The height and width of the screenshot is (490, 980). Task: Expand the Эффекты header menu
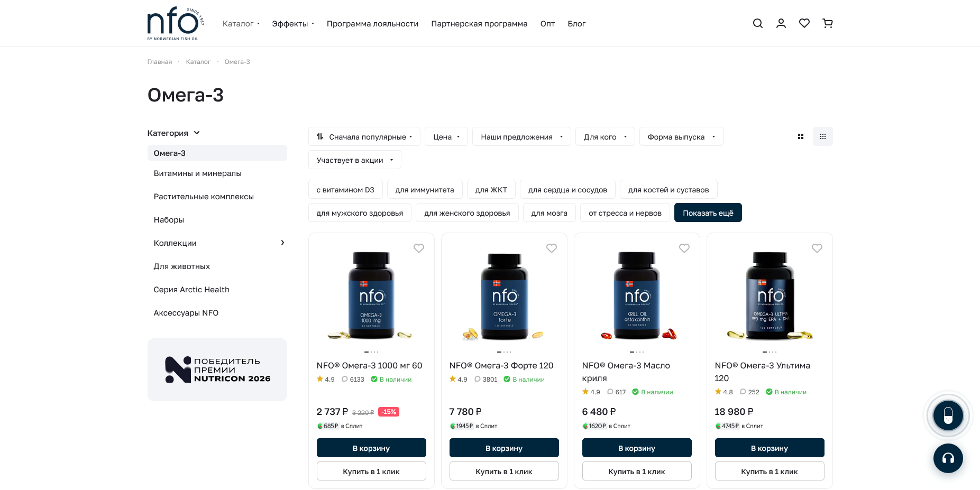pyautogui.click(x=293, y=24)
